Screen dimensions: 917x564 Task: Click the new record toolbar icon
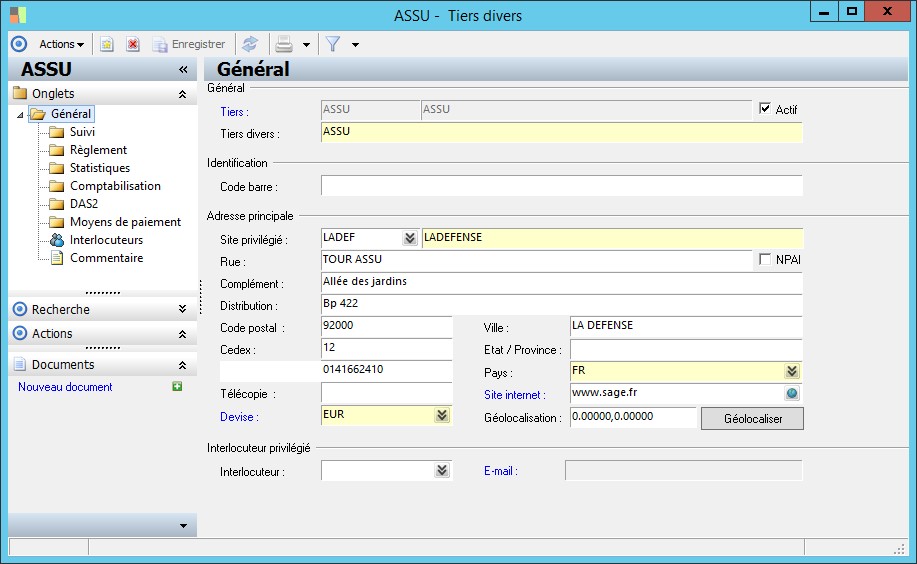[x=106, y=44]
